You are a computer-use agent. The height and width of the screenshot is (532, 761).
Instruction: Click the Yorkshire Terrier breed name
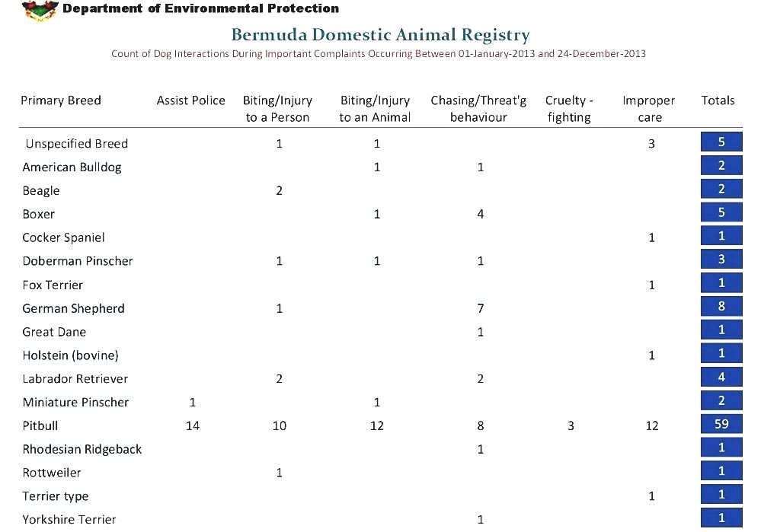click(x=69, y=520)
